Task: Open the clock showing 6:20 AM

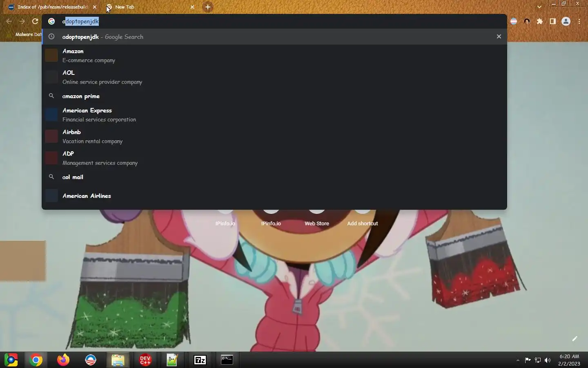Action: [569, 360]
